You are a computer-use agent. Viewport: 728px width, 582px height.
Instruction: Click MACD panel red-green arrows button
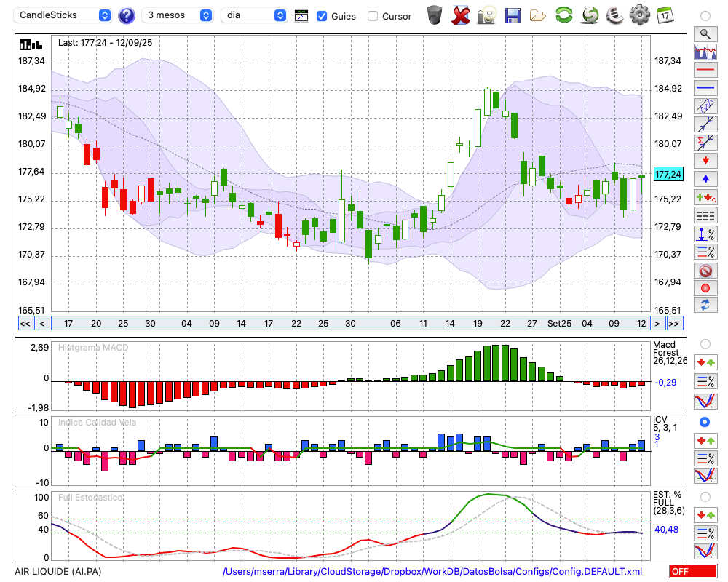coord(705,362)
